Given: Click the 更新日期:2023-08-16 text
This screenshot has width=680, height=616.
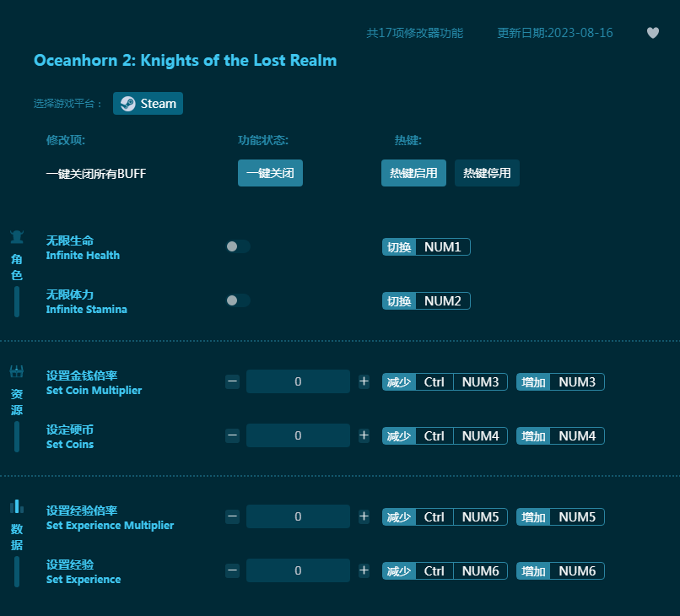Looking at the screenshot, I should click(555, 33).
